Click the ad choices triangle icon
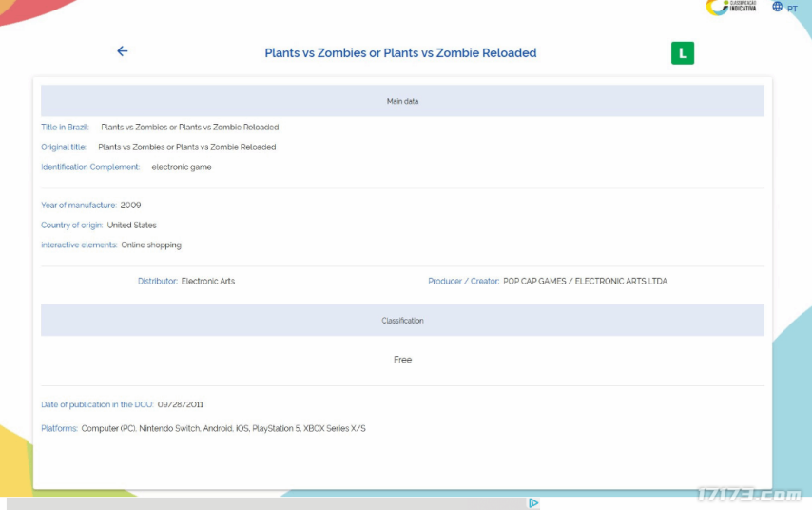The height and width of the screenshot is (510, 812). [x=534, y=503]
